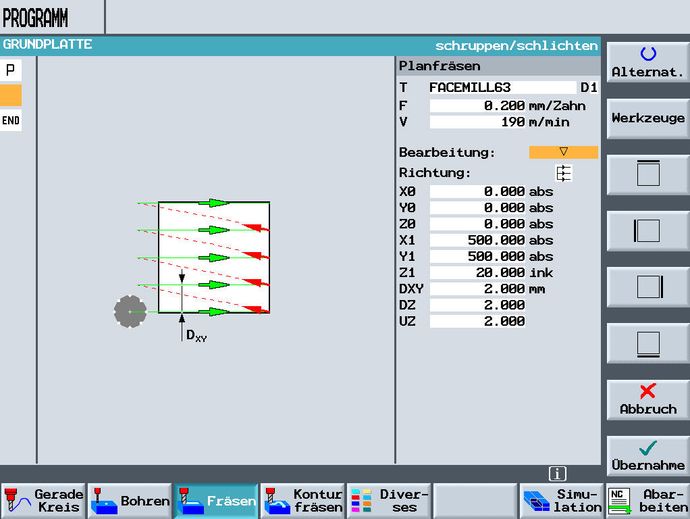This screenshot has height=519, width=690.
Task: Click the Planfräsen heading
Action: tap(439, 66)
